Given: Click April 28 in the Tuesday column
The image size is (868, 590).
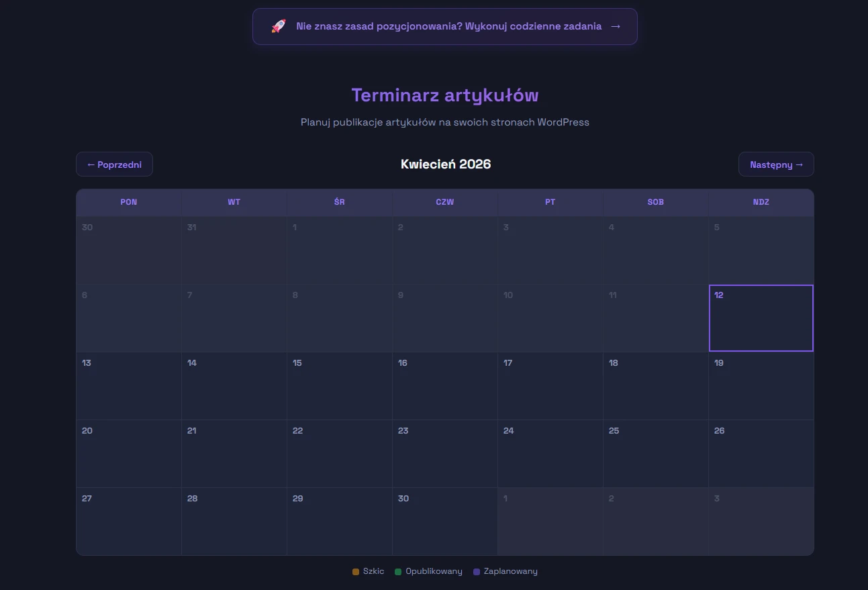Looking at the screenshot, I should pyautogui.click(x=234, y=522).
